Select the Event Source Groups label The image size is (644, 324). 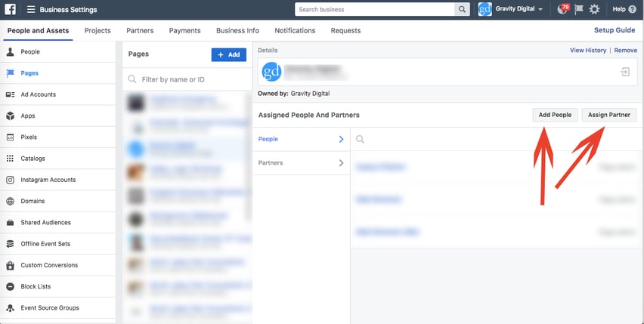tap(50, 307)
